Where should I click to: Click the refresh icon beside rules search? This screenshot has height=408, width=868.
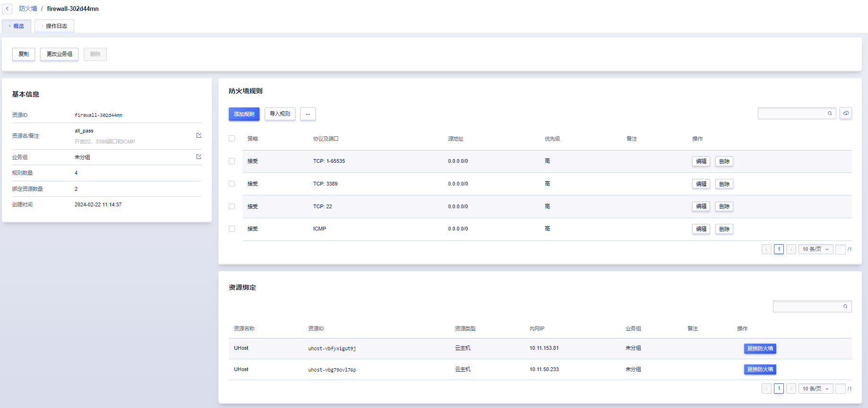[846, 114]
